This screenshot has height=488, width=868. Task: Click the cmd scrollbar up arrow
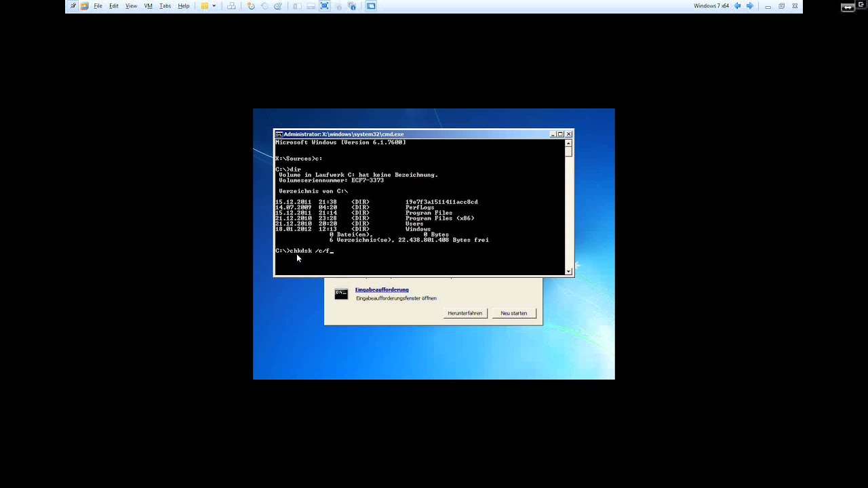[569, 143]
